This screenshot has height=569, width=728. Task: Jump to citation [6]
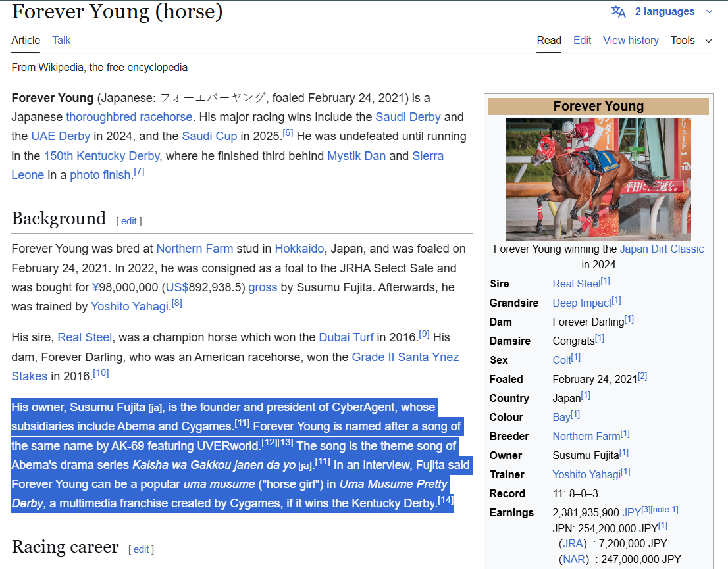[x=288, y=133]
